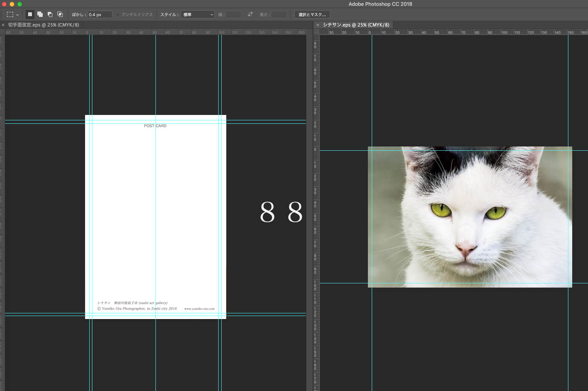
Task: Click the macOS red close window button
Action: click(x=4, y=4)
